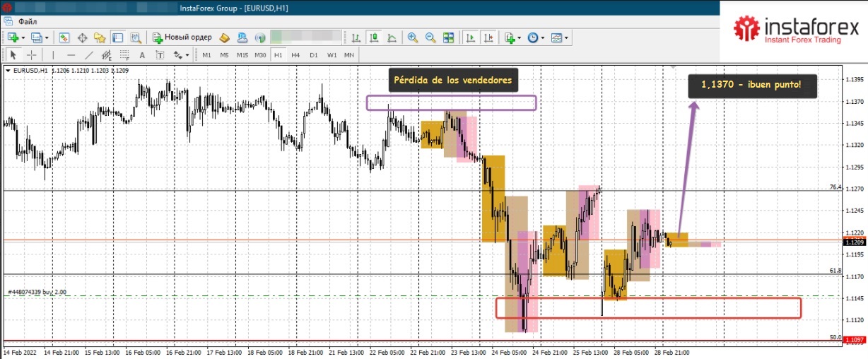Switch to the H4 timeframe
Viewport: 868px width, 359px height.
295,55
